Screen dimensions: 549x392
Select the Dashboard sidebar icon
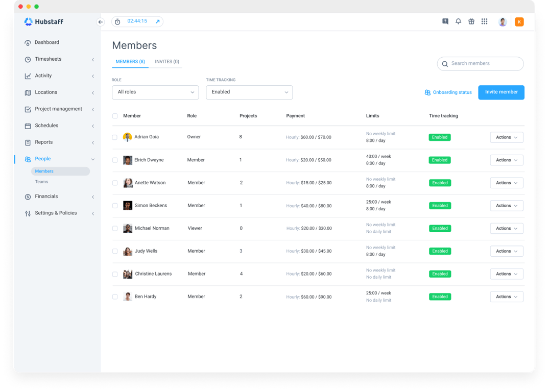[x=27, y=42]
